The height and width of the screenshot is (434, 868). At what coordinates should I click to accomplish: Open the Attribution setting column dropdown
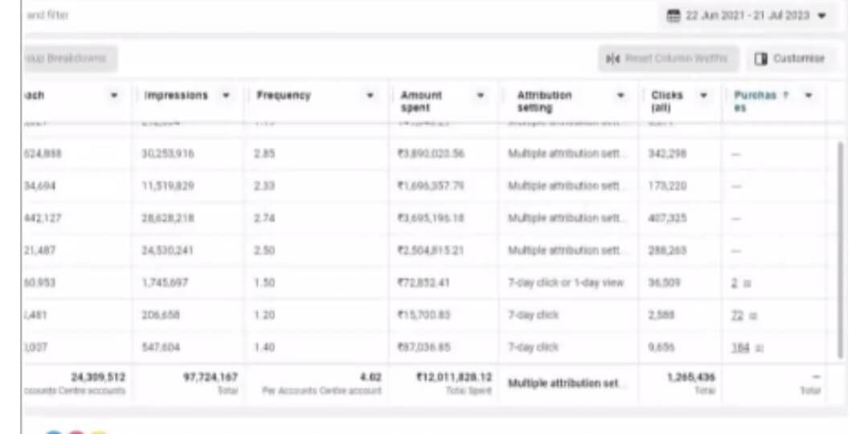tap(620, 96)
